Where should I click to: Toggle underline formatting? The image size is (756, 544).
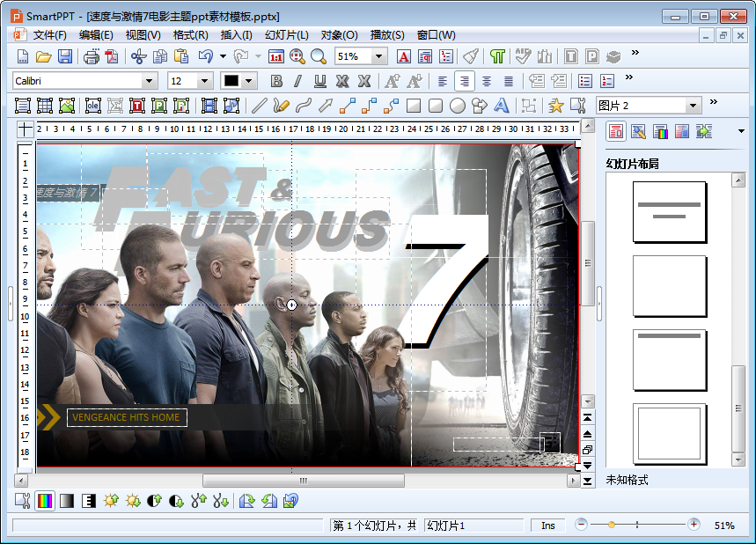pos(320,81)
